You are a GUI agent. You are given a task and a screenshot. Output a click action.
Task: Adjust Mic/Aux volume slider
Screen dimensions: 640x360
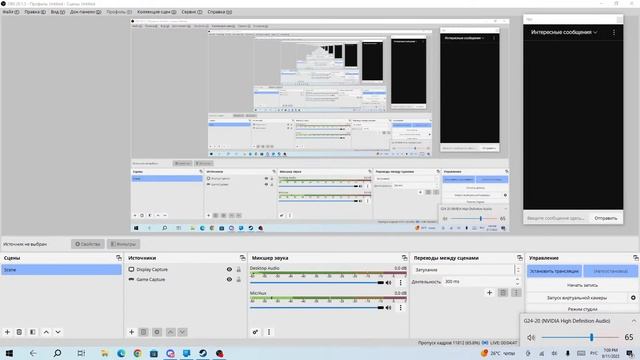[317, 307]
